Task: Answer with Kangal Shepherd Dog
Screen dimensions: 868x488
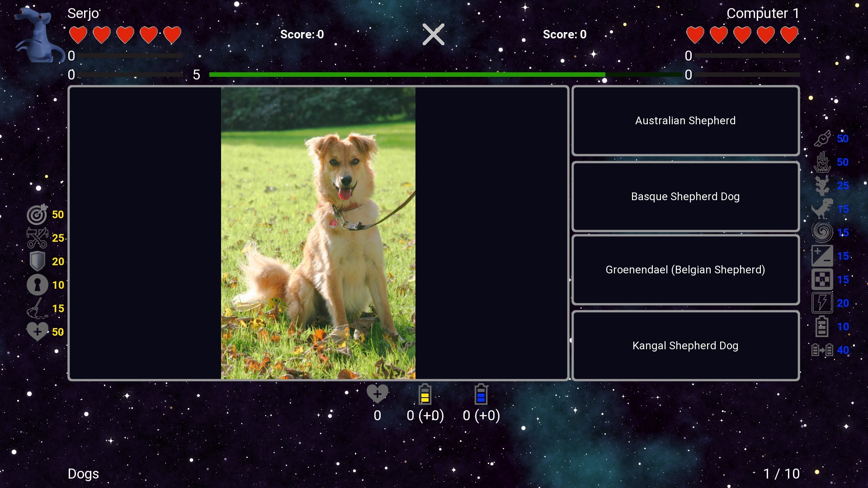Action: click(685, 346)
